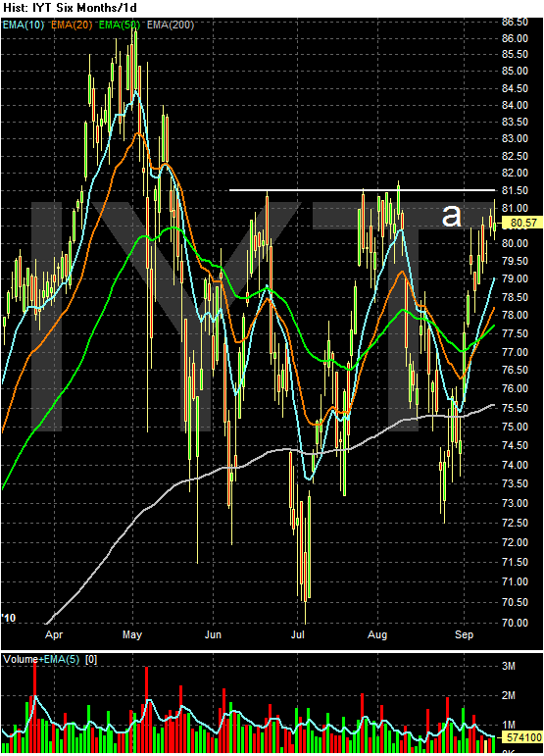Click the EMA(10) legend label
The image size is (544, 756).
pyautogui.click(x=24, y=25)
